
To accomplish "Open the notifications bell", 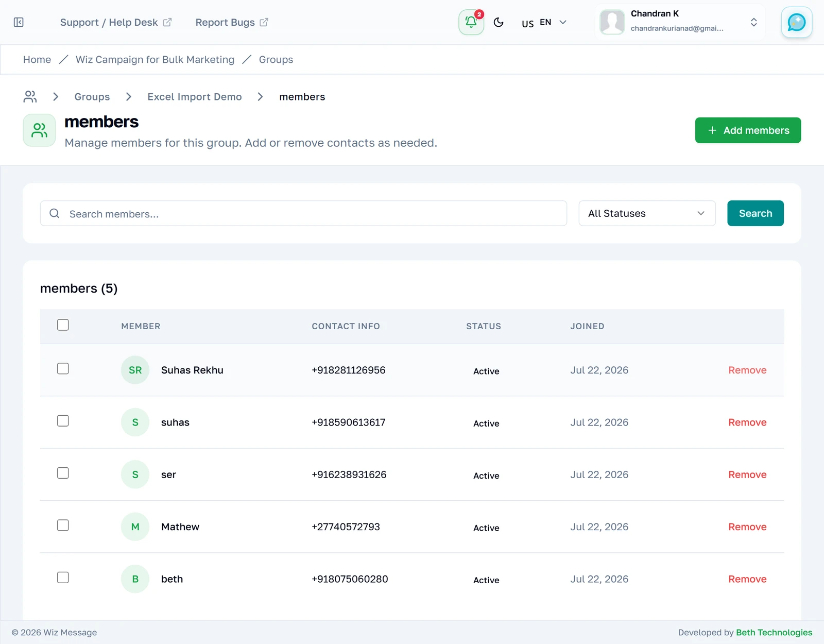I will [471, 22].
